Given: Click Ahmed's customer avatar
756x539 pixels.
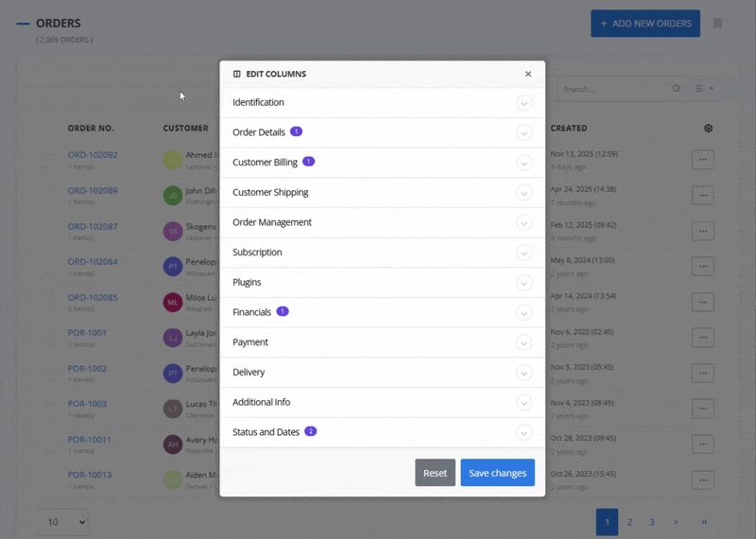Looking at the screenshot, I should [x=173, y=160].
